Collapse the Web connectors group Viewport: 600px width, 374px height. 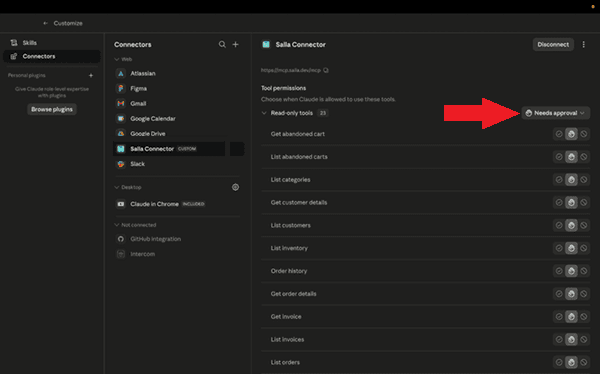pos(117,59)
